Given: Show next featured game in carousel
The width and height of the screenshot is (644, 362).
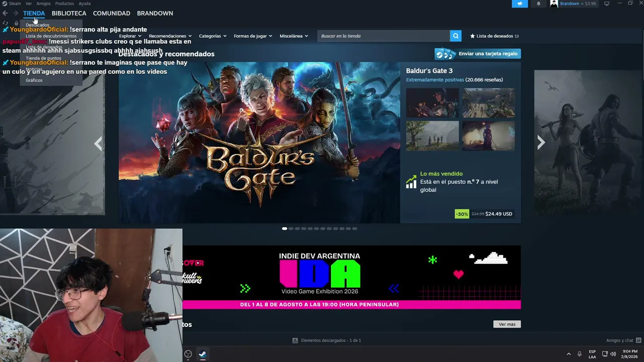Looking at the screenshot, I should point(541,143).
